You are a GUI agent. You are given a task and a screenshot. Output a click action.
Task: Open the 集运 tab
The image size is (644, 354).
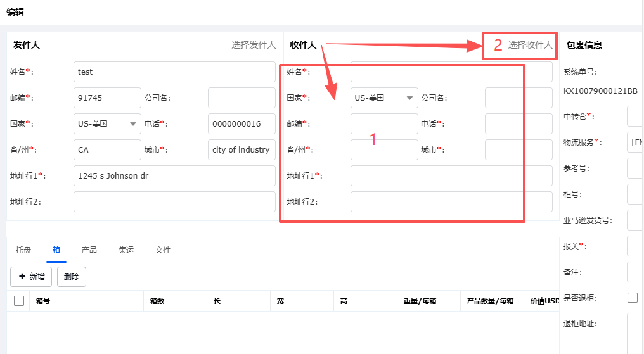point(126,250)
